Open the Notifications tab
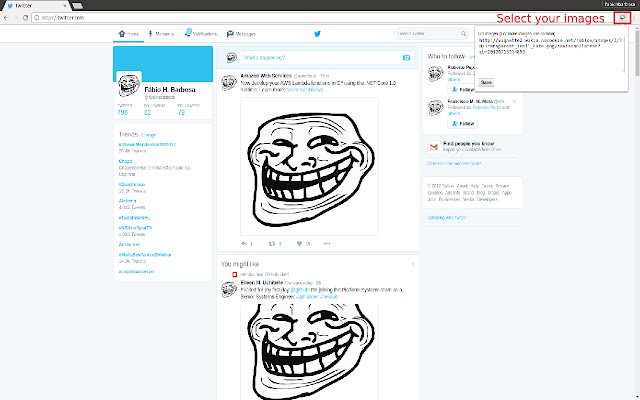Image resolution: width=640 pixels, height=400 pixels. (201, 34)
